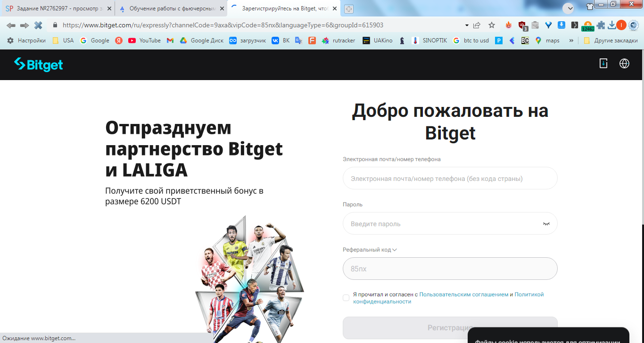Bookmark this page with the star icon

[x=492, y=25]
